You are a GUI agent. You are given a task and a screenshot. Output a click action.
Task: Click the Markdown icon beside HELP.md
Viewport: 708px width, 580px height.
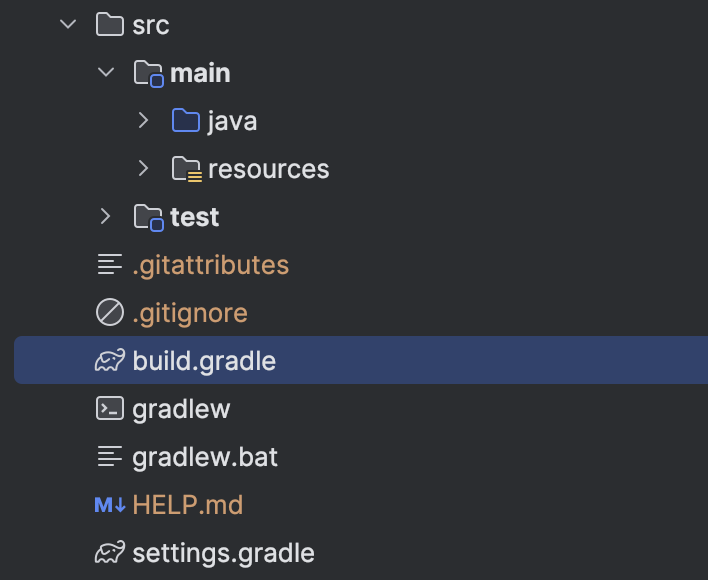pyautogui.click(x=110, y=505)
